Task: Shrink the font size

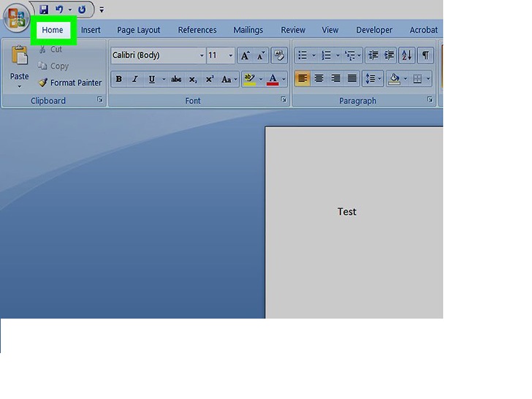Action: [x=261, y=56]
